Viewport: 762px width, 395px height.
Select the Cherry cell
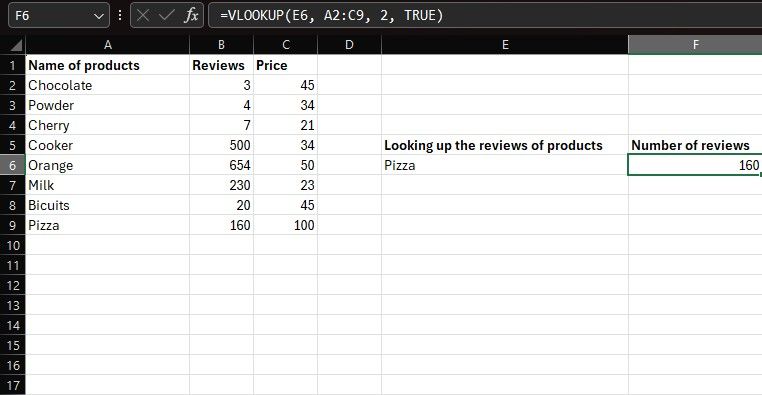pyautogui.click(x=107, y=125)
